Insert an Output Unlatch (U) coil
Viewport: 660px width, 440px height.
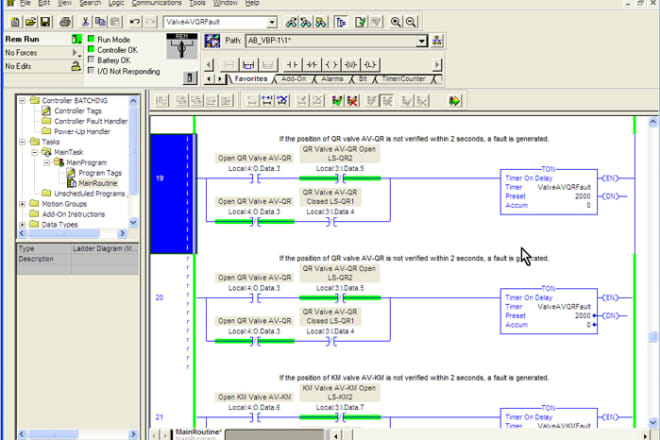(x=351, y=65)
